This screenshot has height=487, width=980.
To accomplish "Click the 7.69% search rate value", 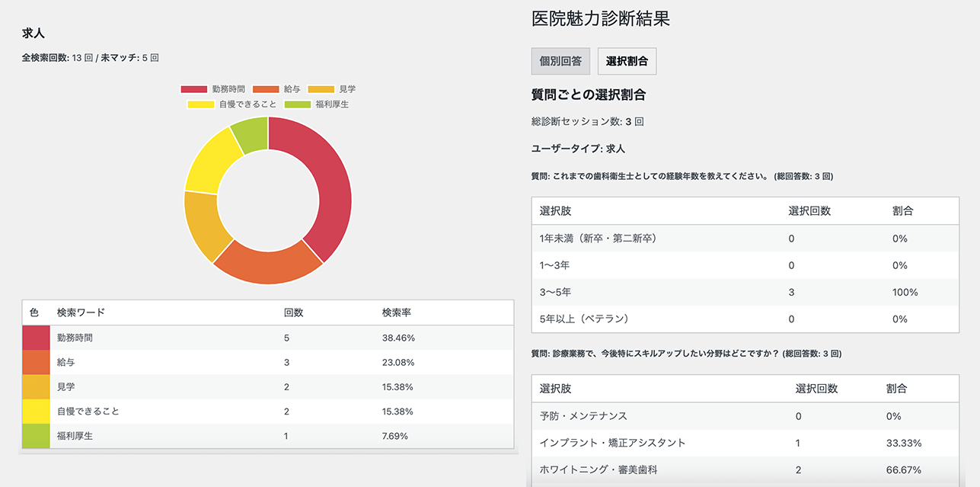I will coord(395,436).
